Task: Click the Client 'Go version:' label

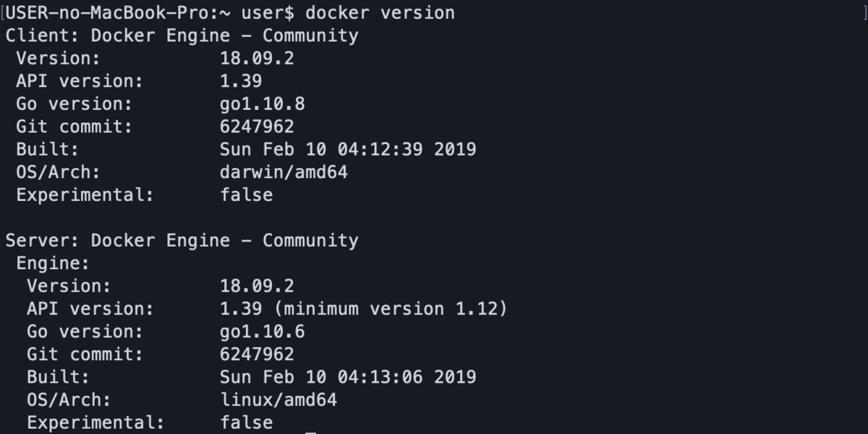Action: click(75, 104)
